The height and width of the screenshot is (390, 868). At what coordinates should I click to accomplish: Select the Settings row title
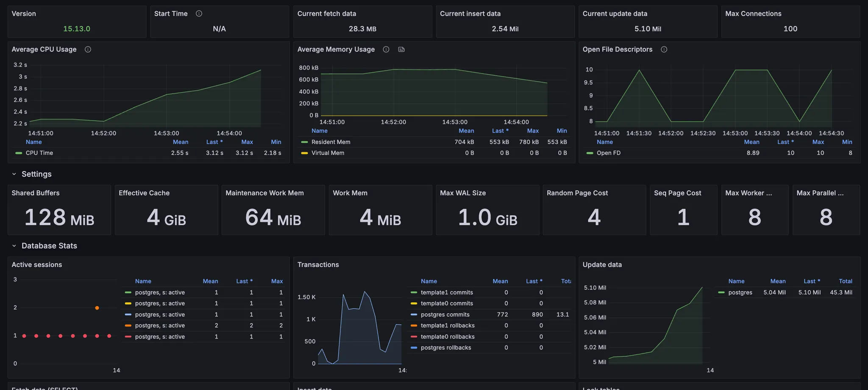36,174
